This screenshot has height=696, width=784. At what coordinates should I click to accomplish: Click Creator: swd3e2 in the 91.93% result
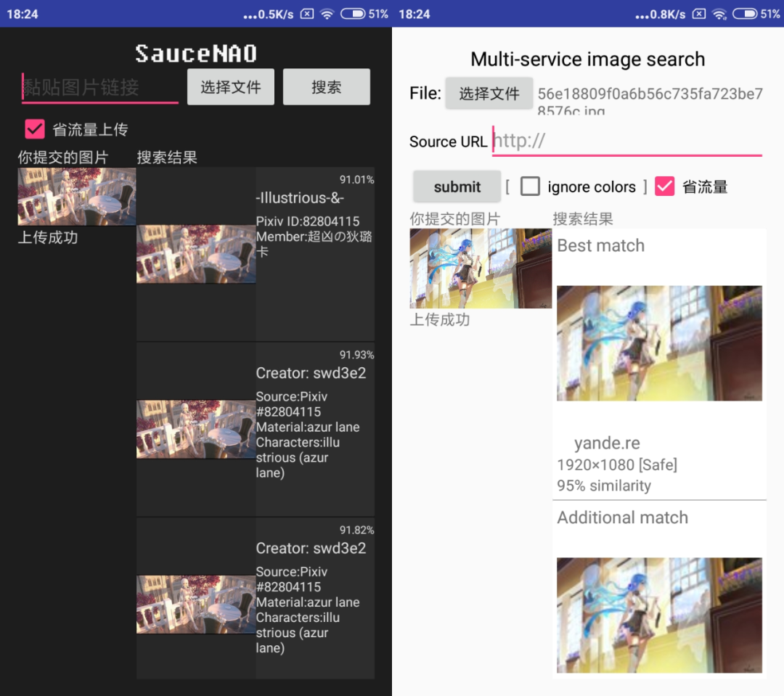click(x=311, y=373)
